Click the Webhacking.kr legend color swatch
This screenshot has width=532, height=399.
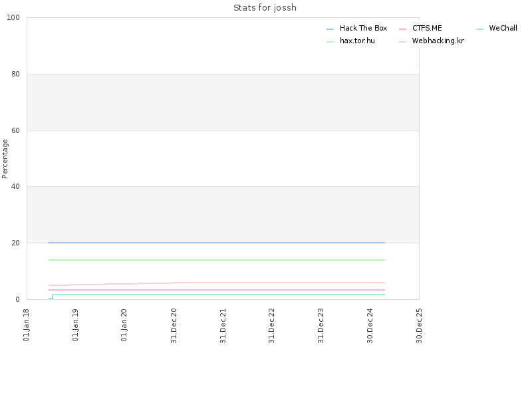(403, 42)
